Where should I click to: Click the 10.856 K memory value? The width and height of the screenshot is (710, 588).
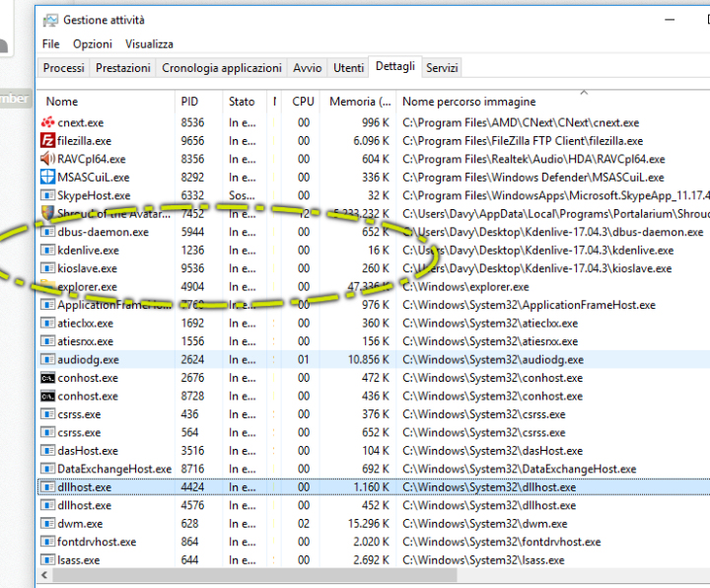(x=368, y=360)
